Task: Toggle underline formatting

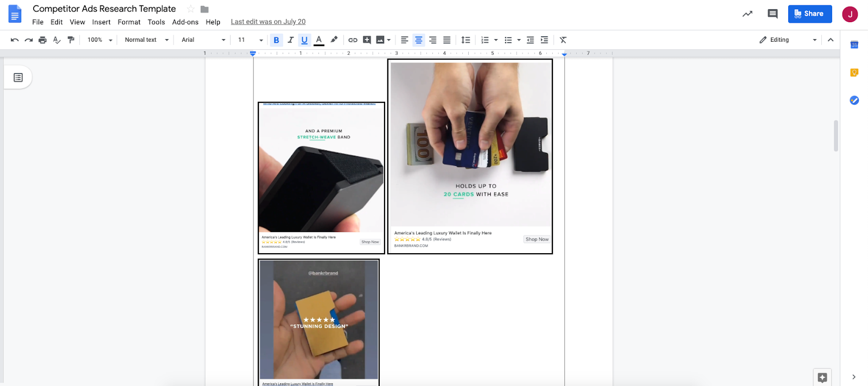Action: (x=304, y=40)
